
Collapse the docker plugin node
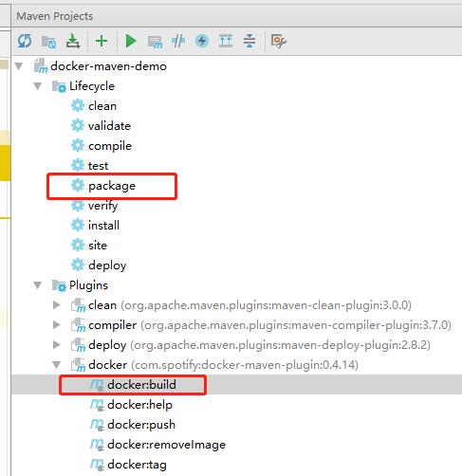coord(57,365)
